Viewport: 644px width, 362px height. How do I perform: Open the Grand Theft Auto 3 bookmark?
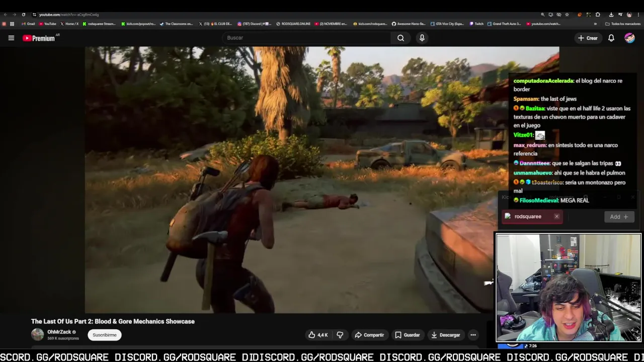(504, 24)
